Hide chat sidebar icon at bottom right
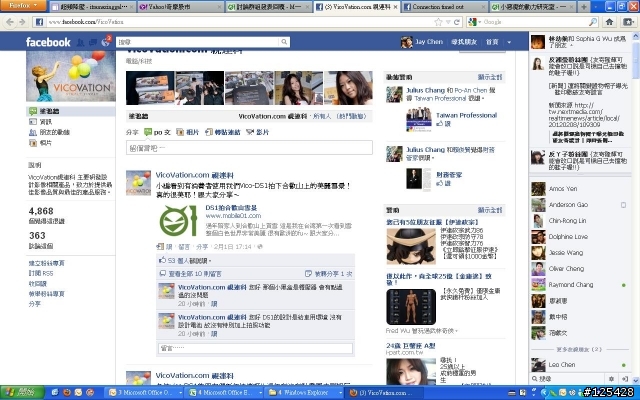Image resolution: width=640 pixels, height=400 pixels. click(624, 379)
